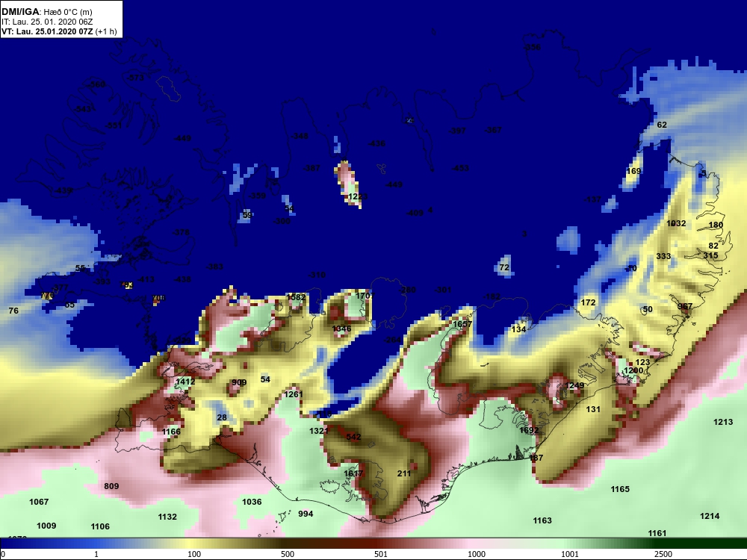Click the map value -378
Screen dimensions: 747x560
pyautogui.click(x=181, y=232)
